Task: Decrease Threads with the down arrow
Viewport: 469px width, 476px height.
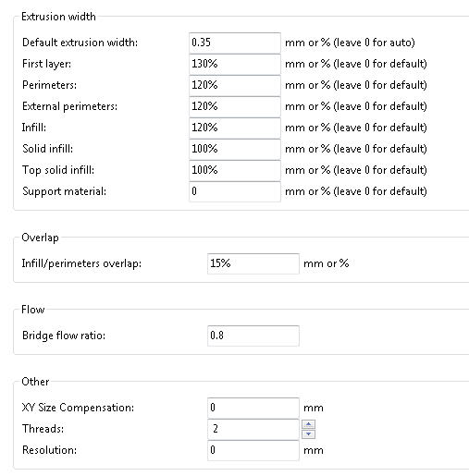Action: coord(308,434)
